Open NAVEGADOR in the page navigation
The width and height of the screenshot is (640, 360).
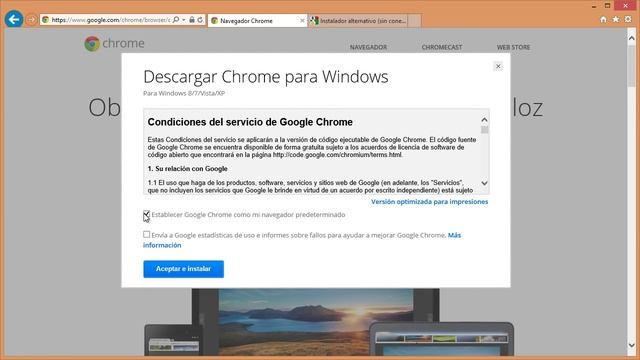[x=368, y=47]
